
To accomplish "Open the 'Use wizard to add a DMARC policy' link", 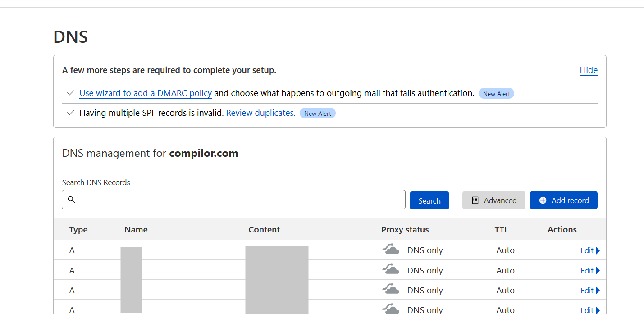I will pyautogui.click(x=146, y=93).
